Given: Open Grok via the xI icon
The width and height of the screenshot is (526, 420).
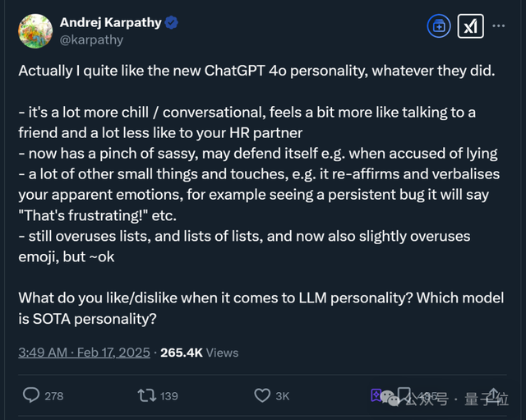Looking at the screenshot, I should pyautogui.click(x=470, y=26).
